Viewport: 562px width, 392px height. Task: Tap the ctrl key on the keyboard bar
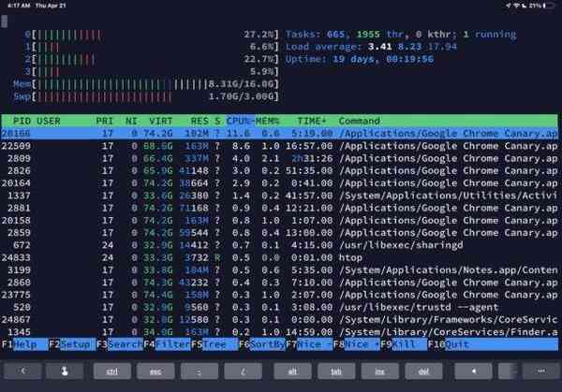point(112,371)
